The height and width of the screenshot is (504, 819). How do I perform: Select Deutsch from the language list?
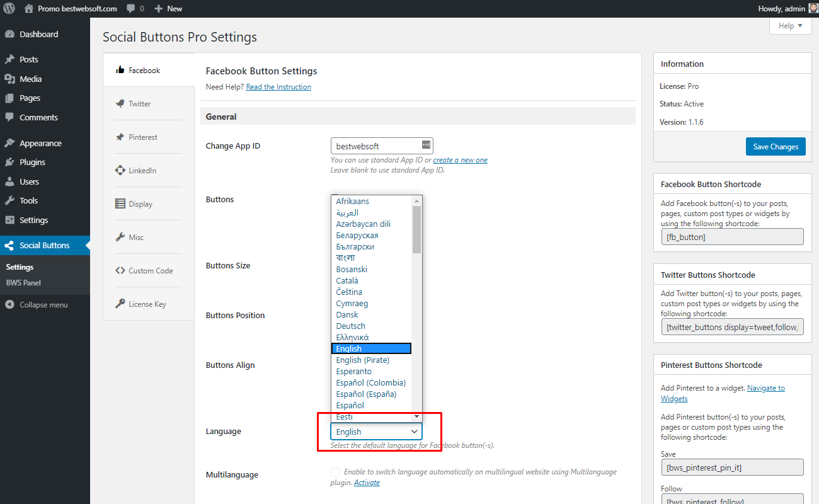click(x=372, y=326)
